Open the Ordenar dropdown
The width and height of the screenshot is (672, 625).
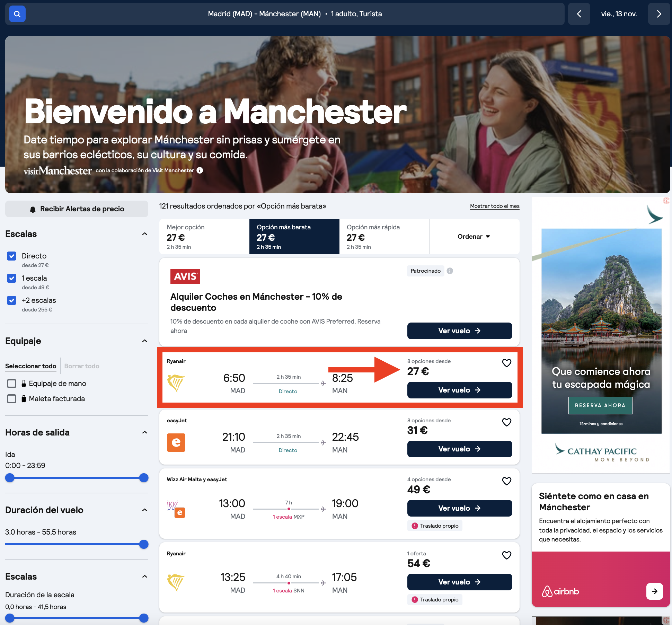point(474,237)
